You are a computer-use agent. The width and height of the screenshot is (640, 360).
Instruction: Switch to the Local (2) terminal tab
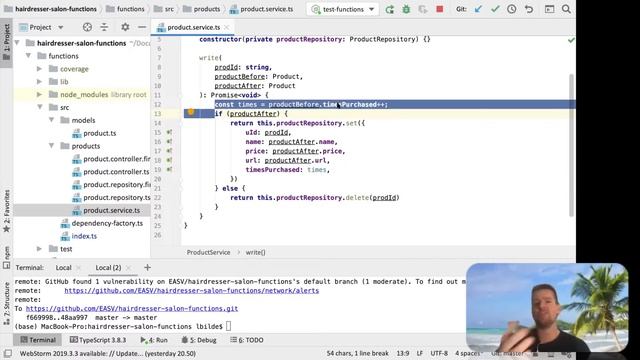tap(108, 268)
